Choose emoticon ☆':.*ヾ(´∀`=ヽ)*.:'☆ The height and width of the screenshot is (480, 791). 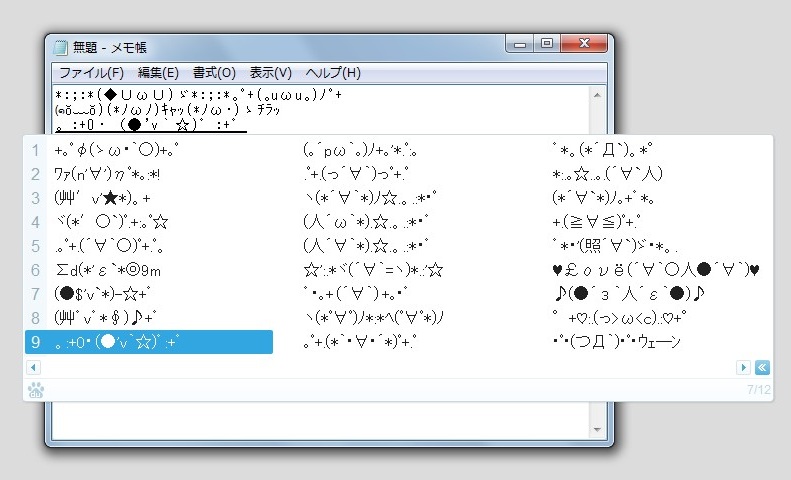pyautogui.click(x=373, y=270)
